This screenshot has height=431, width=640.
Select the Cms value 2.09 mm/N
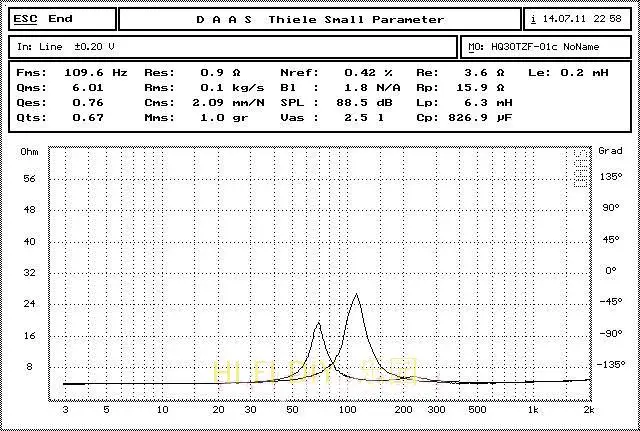[229, 102]
